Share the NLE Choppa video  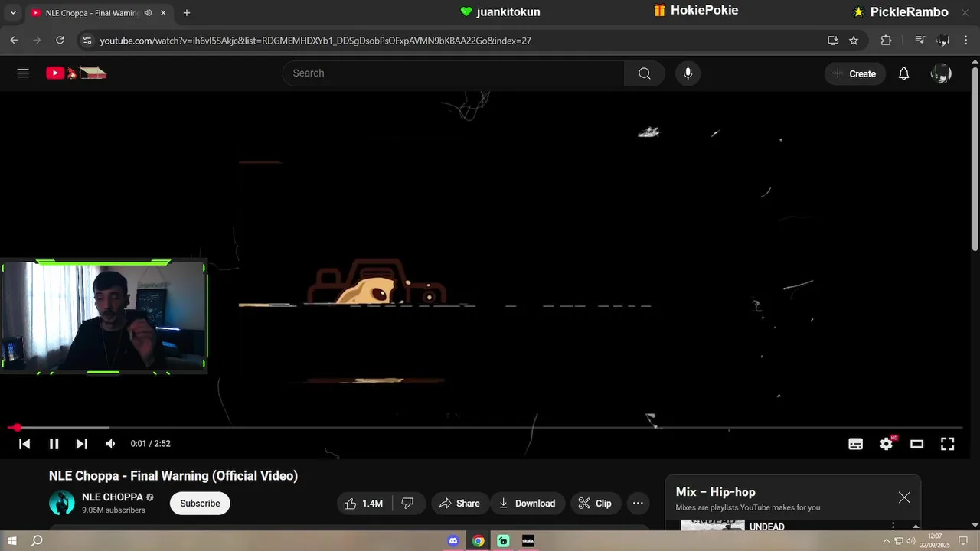(459, 504)
